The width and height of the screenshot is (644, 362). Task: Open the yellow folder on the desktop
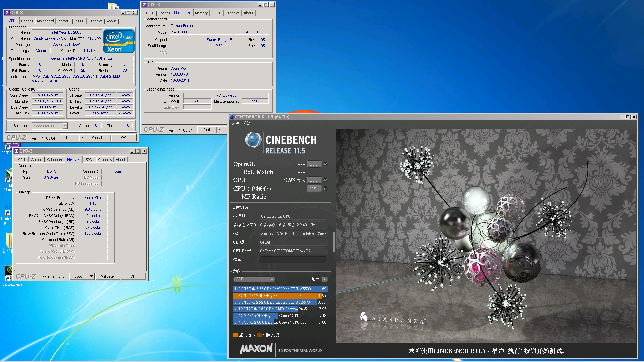(9, 242)
